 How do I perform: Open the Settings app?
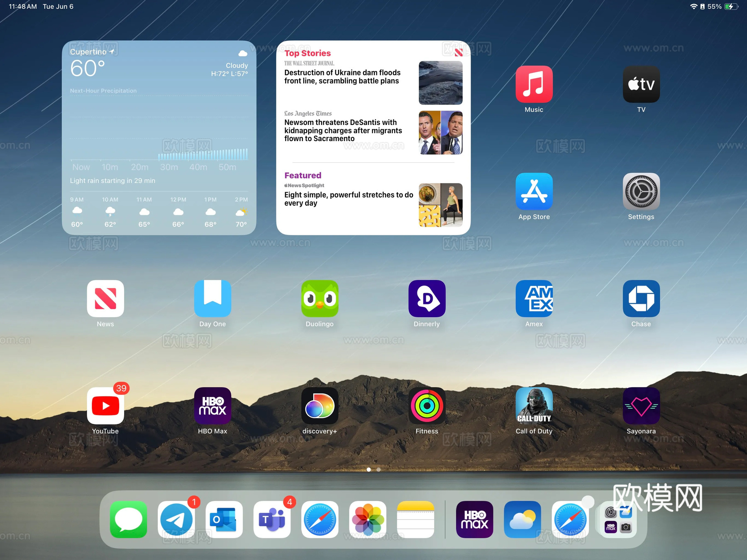pyautogui.click(x=641, y=191)
